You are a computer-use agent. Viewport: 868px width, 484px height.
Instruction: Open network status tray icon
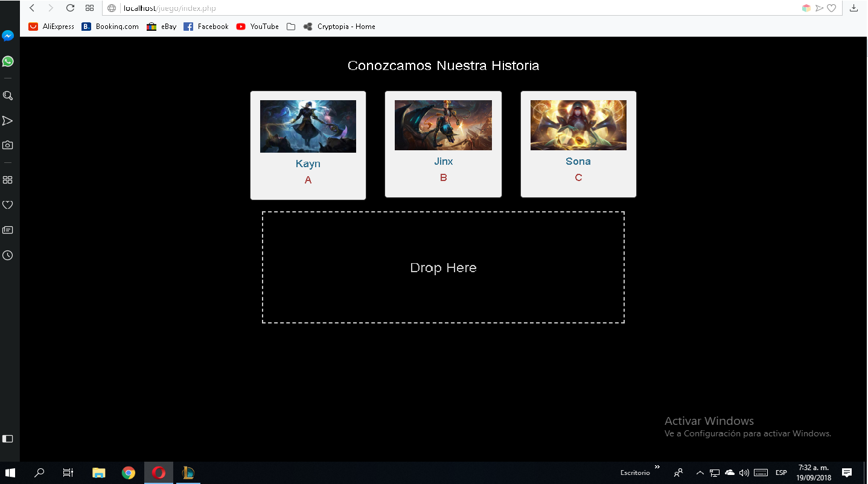click(715, 473)
